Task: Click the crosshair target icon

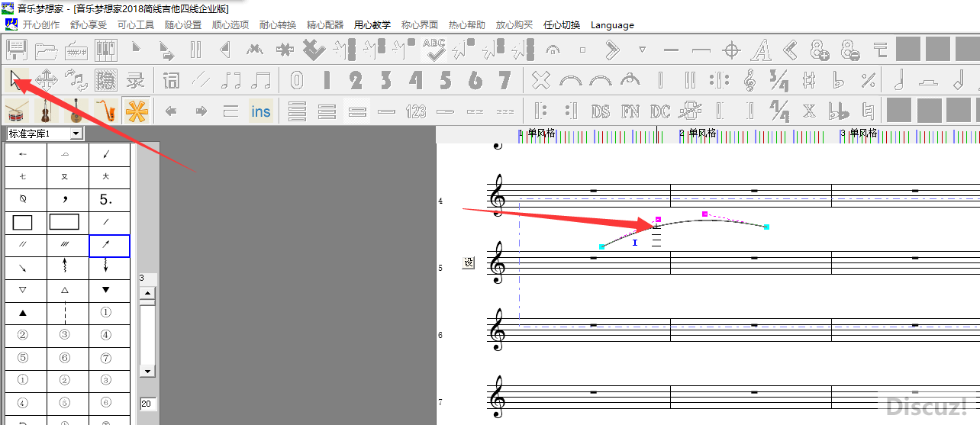Action: pos(731,50)
